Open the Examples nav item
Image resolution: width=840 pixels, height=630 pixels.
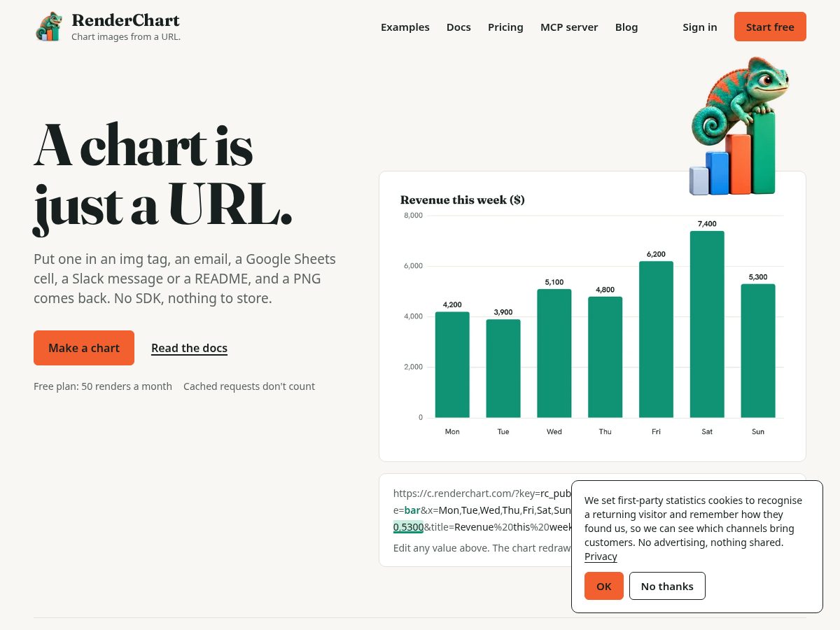point(405,27)
